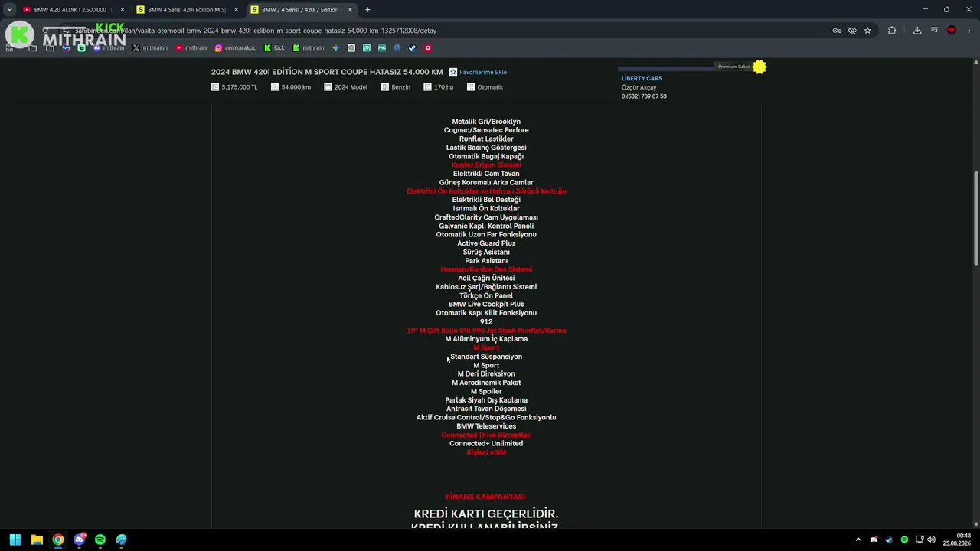This screenshot has height=551, width=980.
Task: Open the Steam bookmark icon
Action: pos(412,47)
